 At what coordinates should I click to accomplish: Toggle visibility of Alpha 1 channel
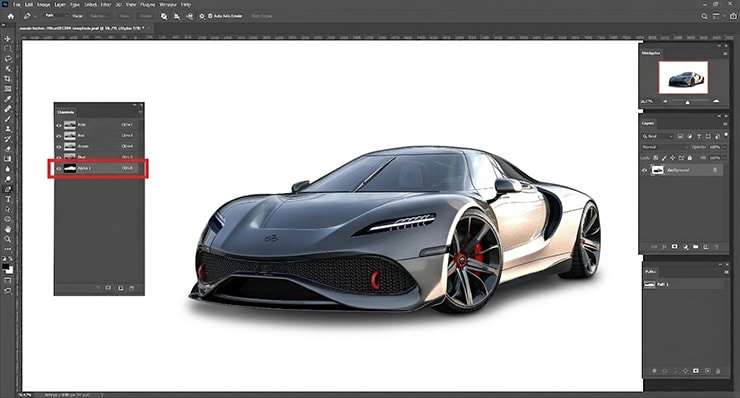(59, 168)
